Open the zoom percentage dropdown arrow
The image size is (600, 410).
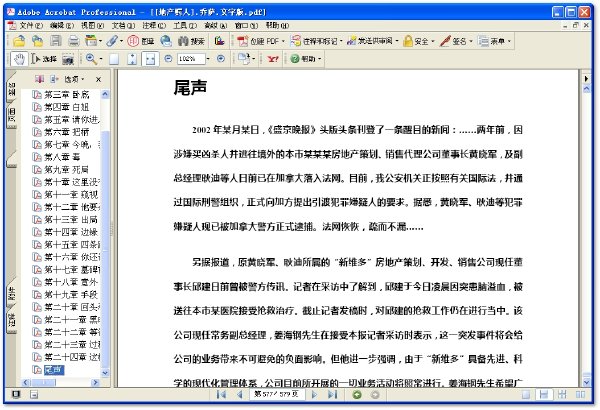(x=208, y=59)
